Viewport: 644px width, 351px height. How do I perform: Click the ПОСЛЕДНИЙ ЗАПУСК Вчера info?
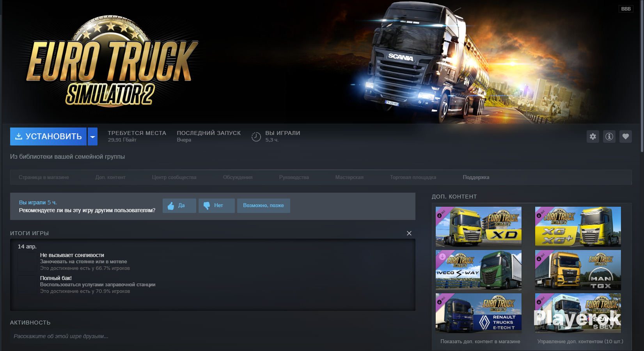tap(209, 136)
